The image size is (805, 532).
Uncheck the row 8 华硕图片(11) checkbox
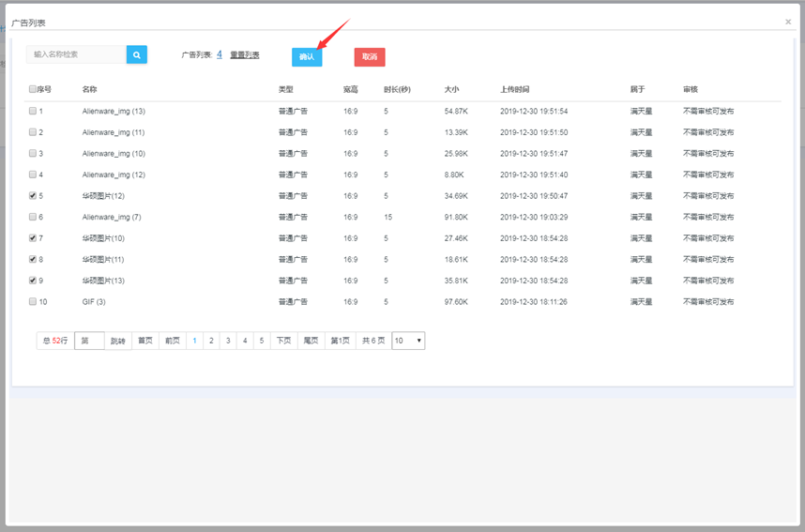click(33, 260)
